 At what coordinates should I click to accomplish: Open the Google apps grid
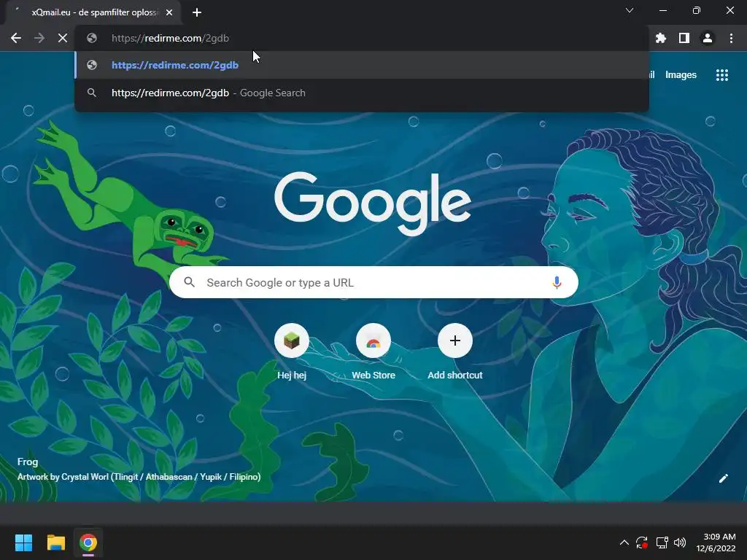(x=722, y=75)
